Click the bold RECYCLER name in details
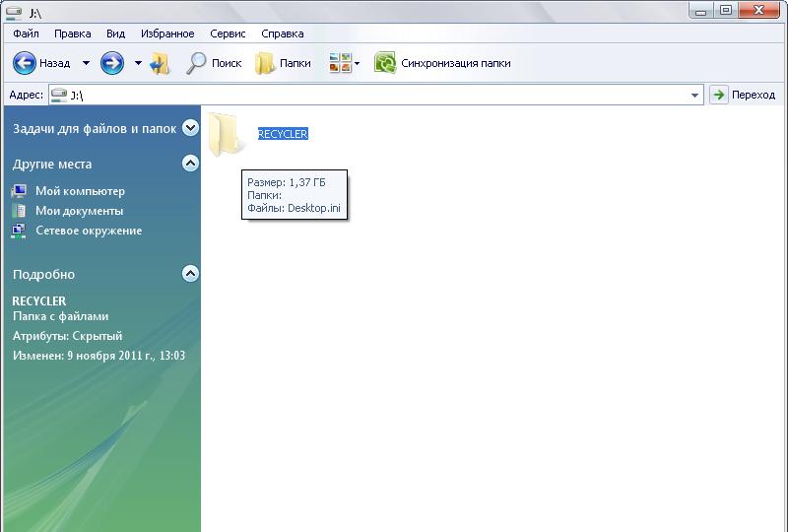 pyautogui.click(x=38, y=301)
